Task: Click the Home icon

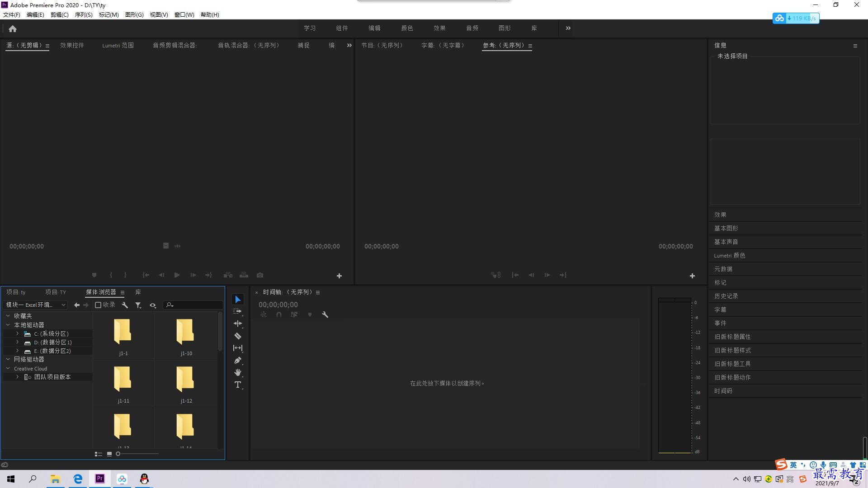Action: click(x=13, y=28)
